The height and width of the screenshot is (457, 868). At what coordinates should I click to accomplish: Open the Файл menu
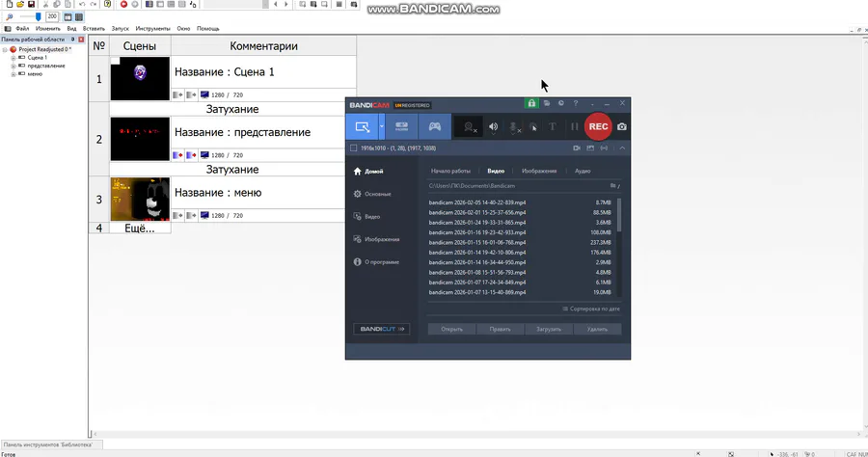22,28
